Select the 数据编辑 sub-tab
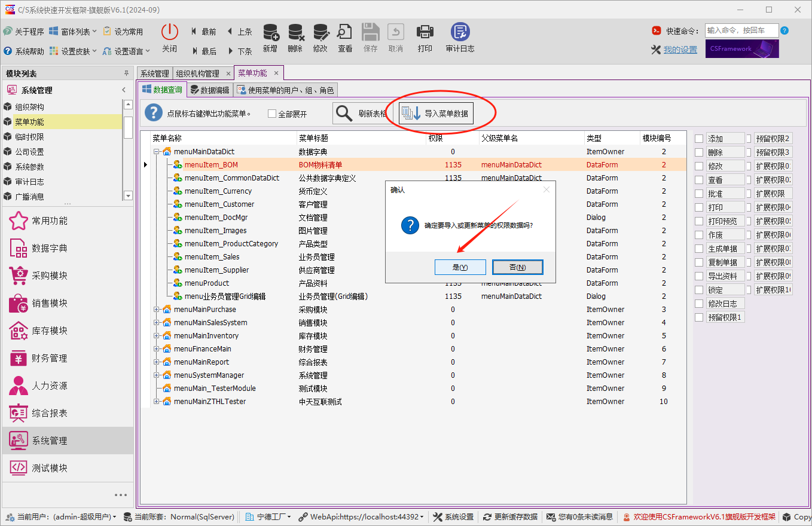Viewport: 812px width, 526px height. 210,90
